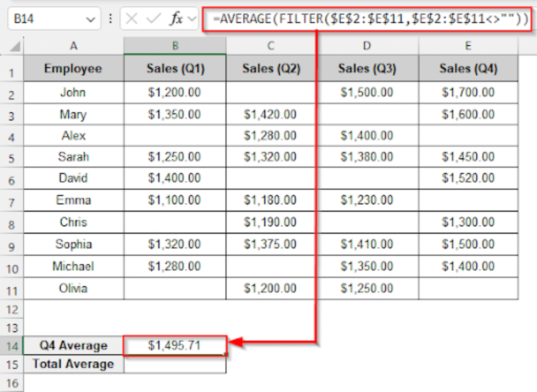Image resolution: width=537 pixels, height=392 pixels.
Task: Select the Q4 Average result cell $1,495.71
Action: point(175,346)
